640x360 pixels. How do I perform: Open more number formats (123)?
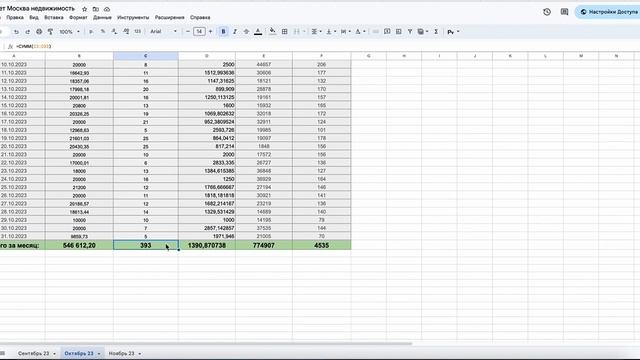click(138, 31)
